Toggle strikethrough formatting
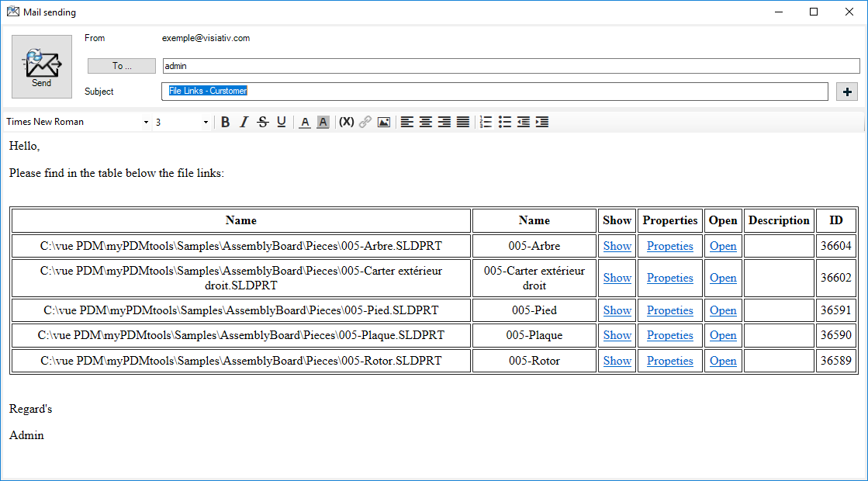The height and width of the screenshot is (481, 868). (x=263, y=122)
